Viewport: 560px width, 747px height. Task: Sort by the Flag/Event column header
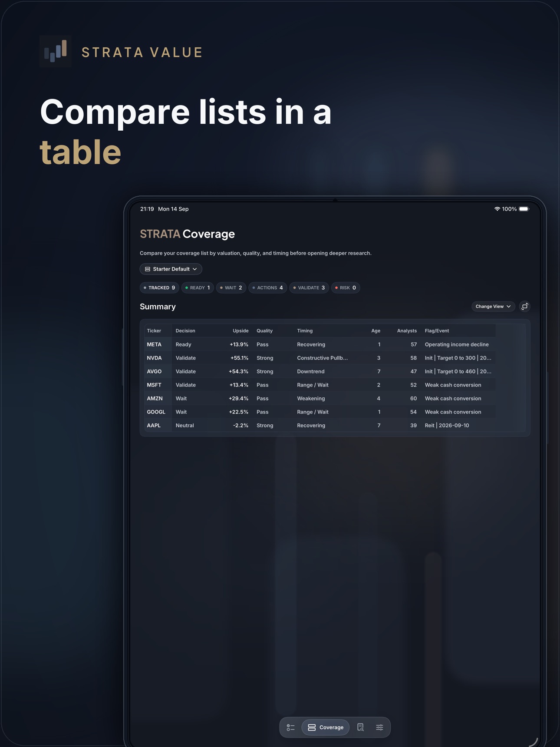click(437, 331)
